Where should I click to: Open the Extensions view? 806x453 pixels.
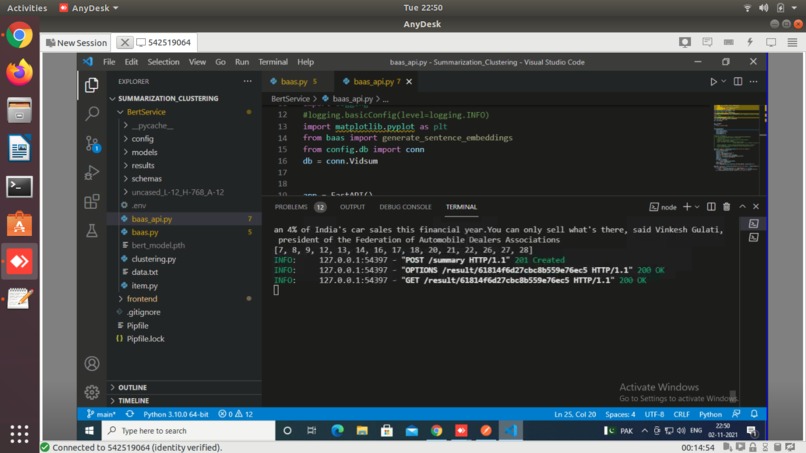pyautogui.click(x=92, y=202)
